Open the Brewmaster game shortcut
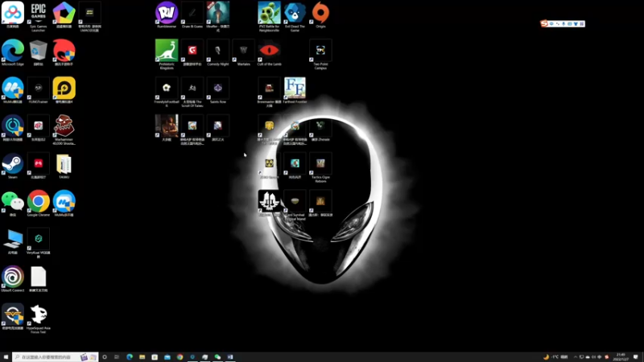This screenshot has height=362, width=644. pos(269,92)
